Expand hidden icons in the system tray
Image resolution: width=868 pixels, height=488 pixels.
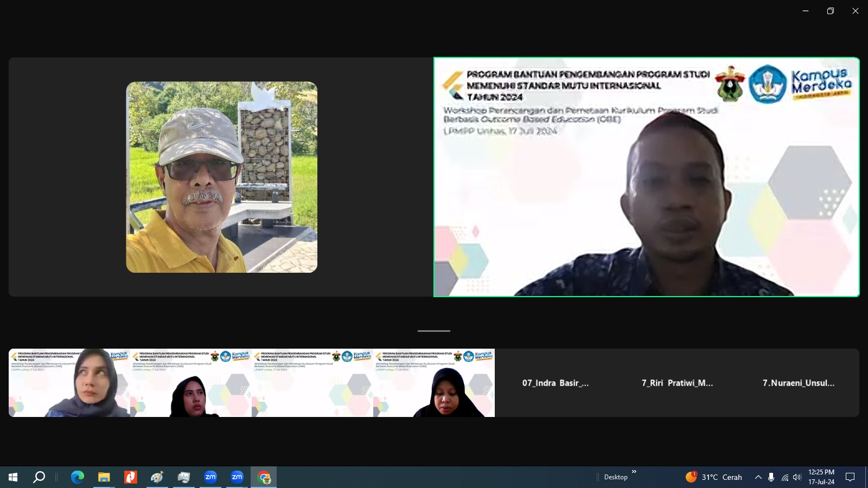coord(758,478)
